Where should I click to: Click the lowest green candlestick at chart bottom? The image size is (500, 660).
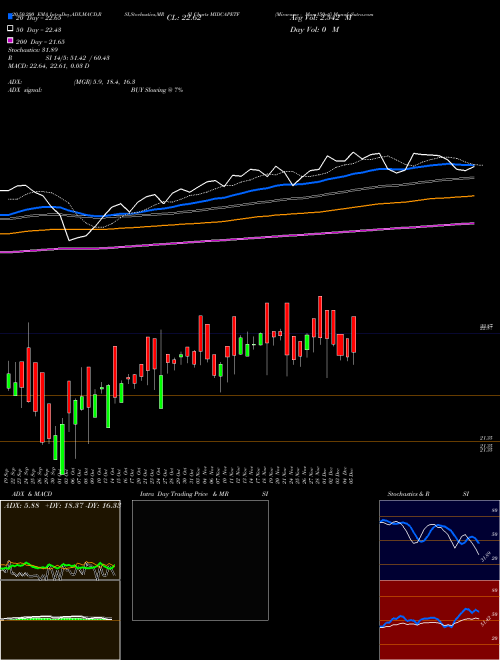62,449
